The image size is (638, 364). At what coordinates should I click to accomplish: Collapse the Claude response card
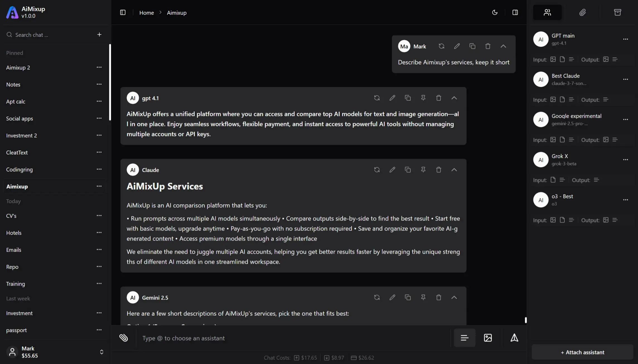(x=454, y=169)
